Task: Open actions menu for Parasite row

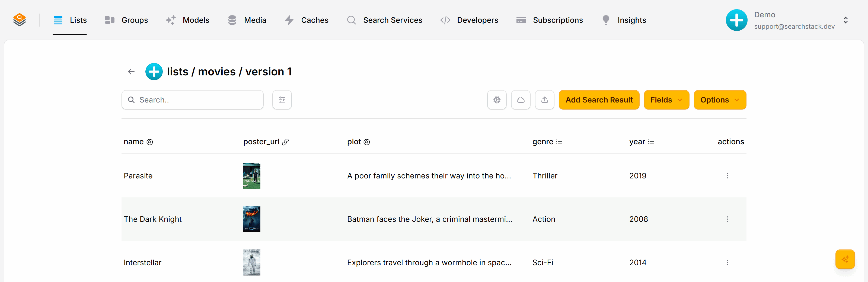Action: click(727, 175)
